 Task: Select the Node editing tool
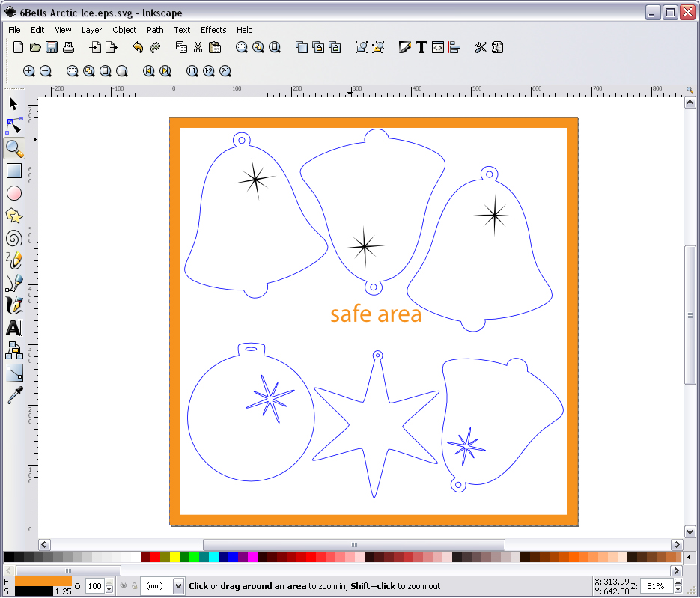(x=13, y=126)
